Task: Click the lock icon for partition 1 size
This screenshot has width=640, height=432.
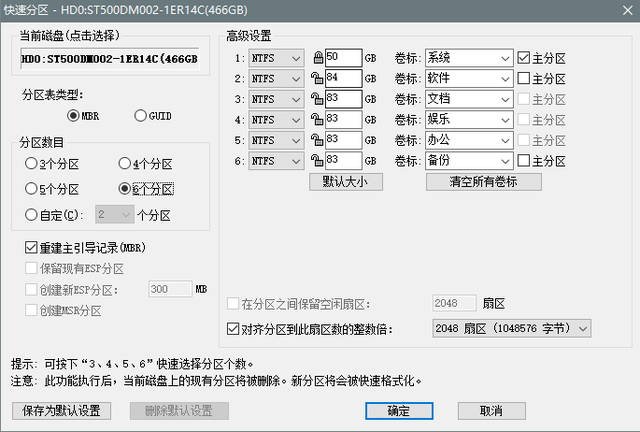Action: pyautogui.click(x=318, y=58)
